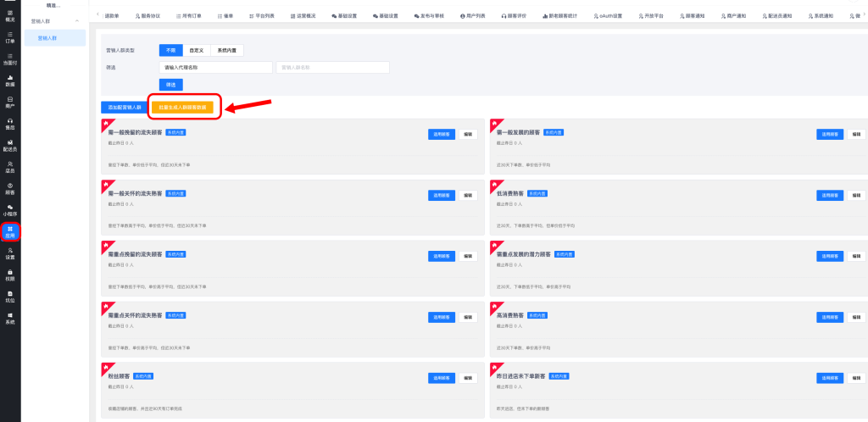Choose 自定义 crowd type filter
The width and height of the screenshot is (868, 422).
[x=196, y=50]
